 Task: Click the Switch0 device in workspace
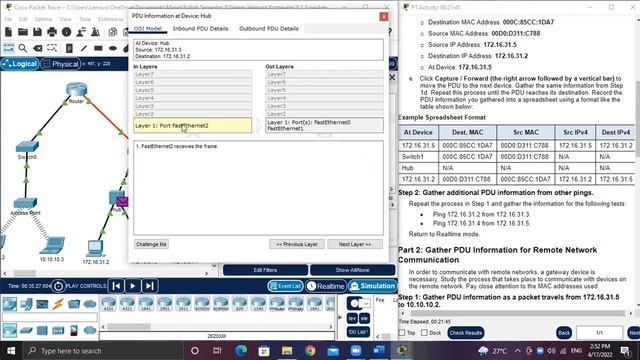coord(27,147)
